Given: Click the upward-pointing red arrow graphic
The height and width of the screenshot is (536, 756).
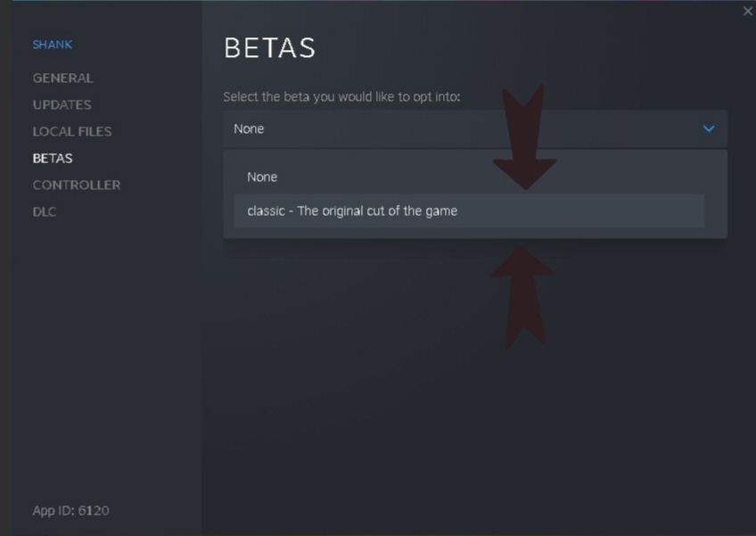Looking at the screenshot, I should pyautogui.click(x=522, y=294).
